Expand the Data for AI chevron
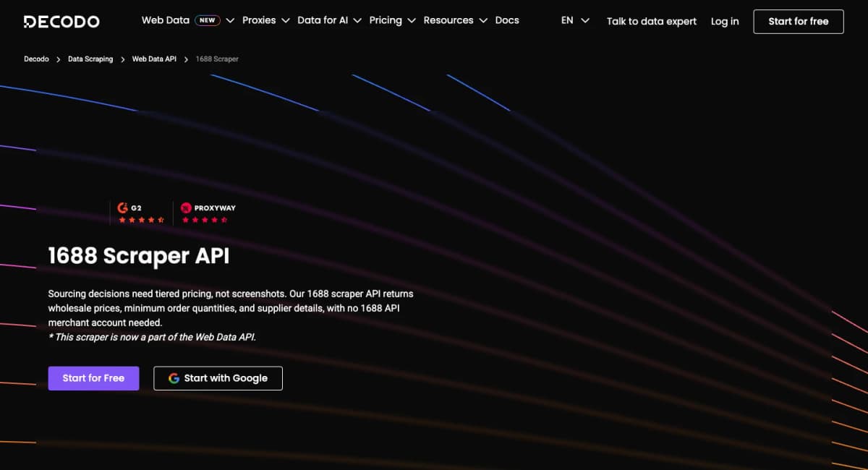Viewport: 868px width, 470px height. click(357, 21)
